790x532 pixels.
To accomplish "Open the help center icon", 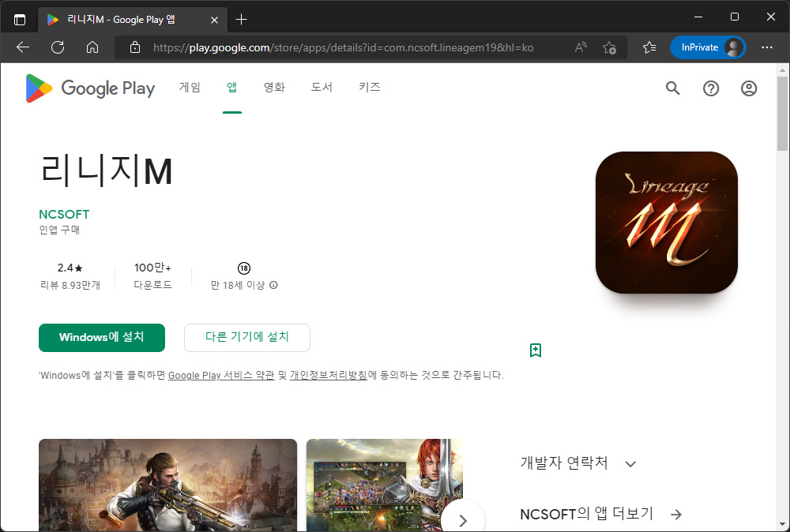I will (711, 88).
